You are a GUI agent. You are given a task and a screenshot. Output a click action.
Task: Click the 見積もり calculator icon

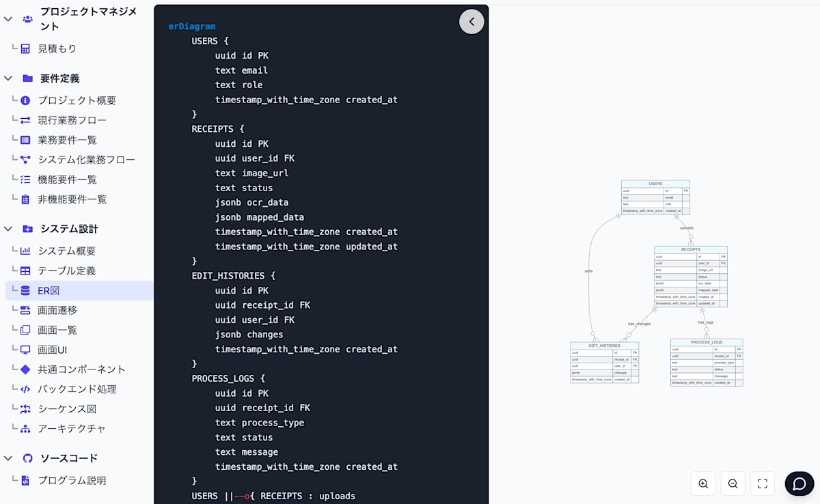pyautogui.click(x=25, y=49)
